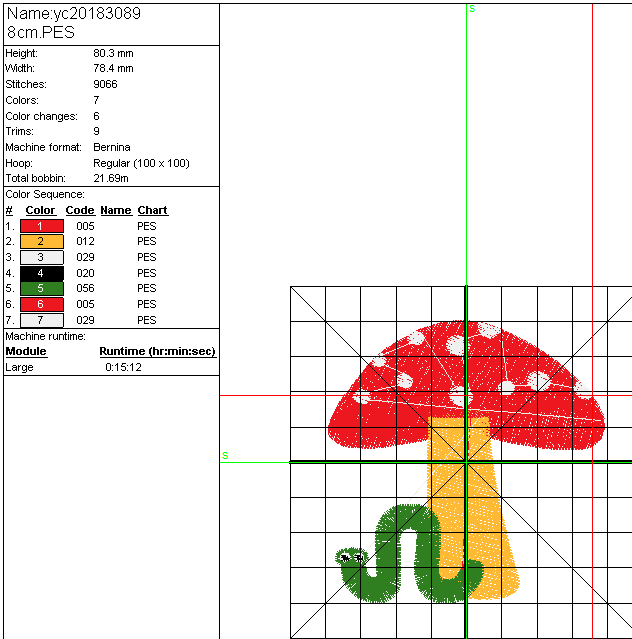
Task: Click the green S marker at top
Action: (472, 9)
